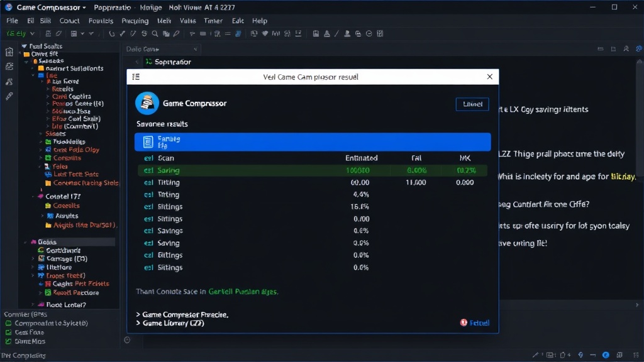Click the round clock icon in toolbar
The image size is (644, 362).
pyautogui.click(x=369, y=34)
